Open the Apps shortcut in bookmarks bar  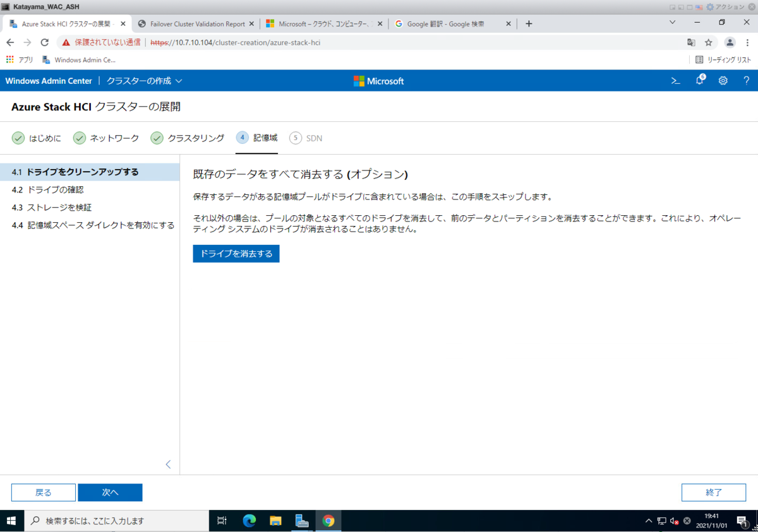[x=20, y=60]
